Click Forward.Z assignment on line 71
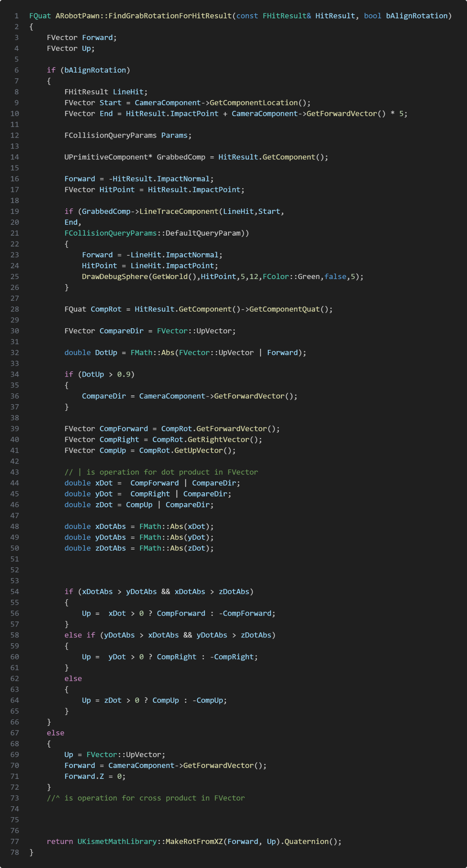The width and height of the screenshot is (467, 868). [x=95, y=776]
